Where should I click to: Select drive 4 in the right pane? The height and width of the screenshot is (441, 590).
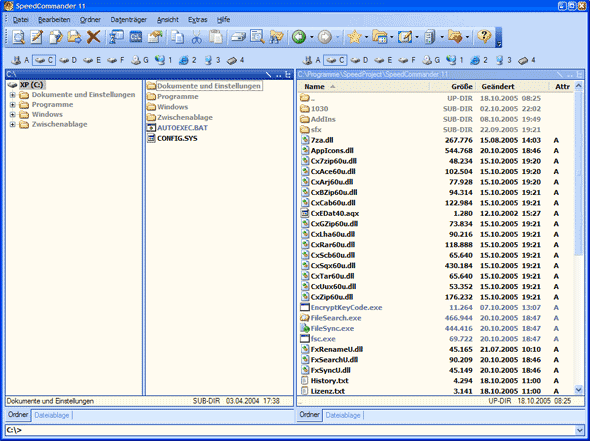527,60
